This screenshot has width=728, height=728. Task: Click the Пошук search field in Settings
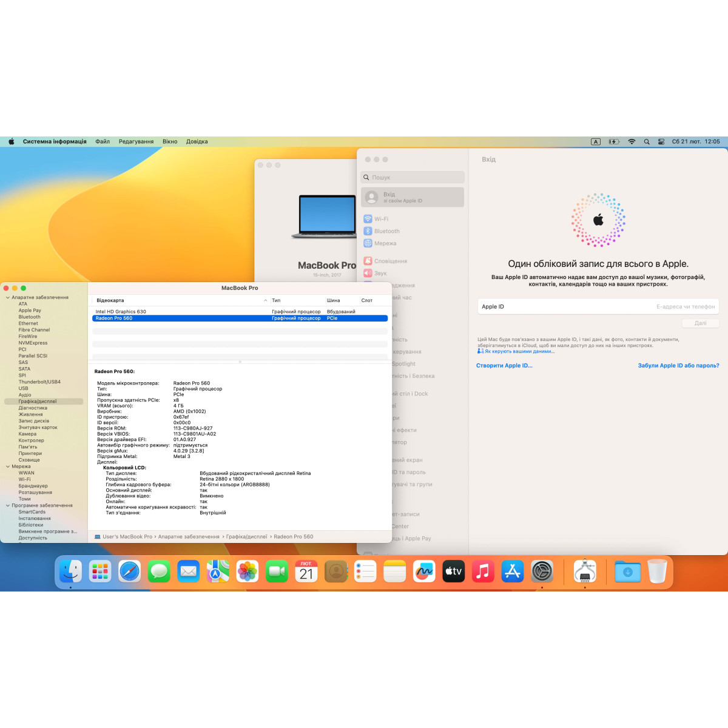pos(413,178)
